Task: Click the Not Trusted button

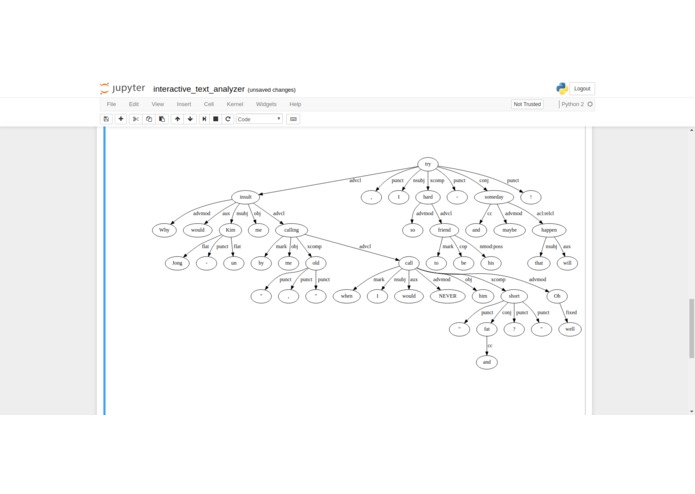Action: click(527, 104)
